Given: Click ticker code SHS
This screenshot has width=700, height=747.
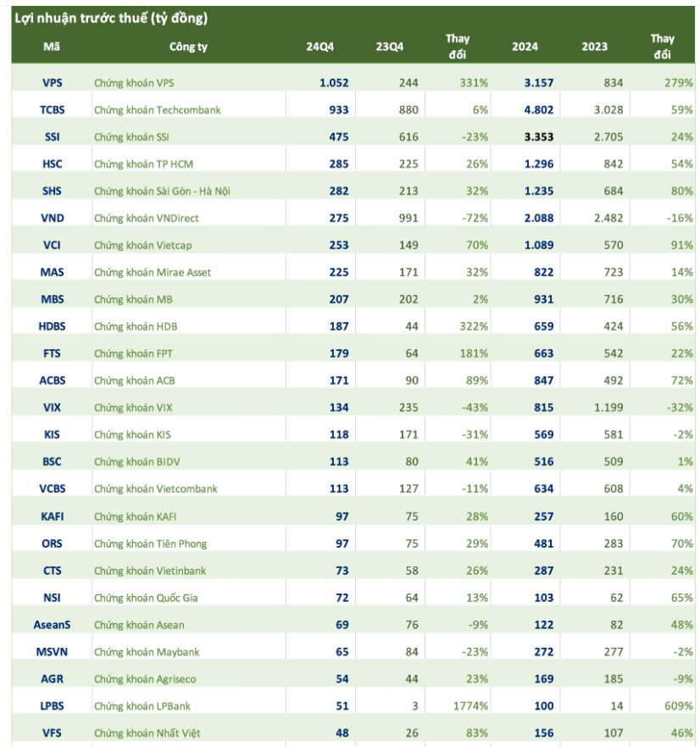Looking at the screenshot, I should [x=53, y=191].
